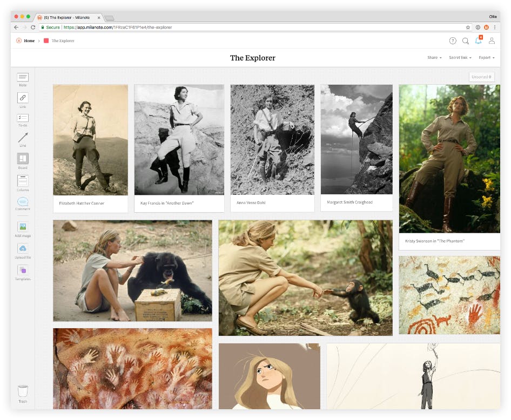View notifications bell icon
This screenshot has height=420, width=511.
(x=478, y=41)
